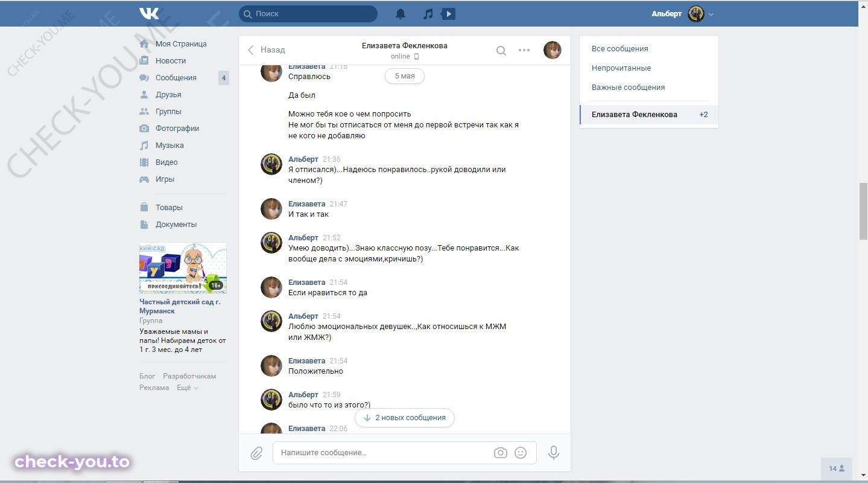
Task: Click Альберт's avatar at 21:52 message
Action: pos(271,243)
